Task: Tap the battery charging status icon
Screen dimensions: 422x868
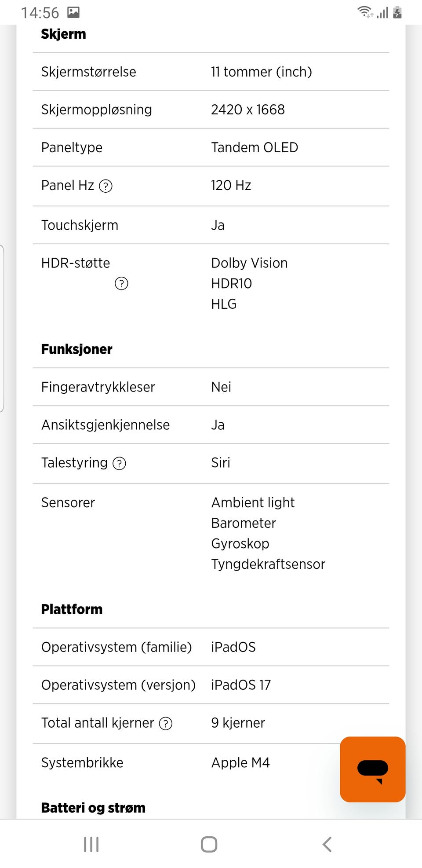Action: point(397,12)
